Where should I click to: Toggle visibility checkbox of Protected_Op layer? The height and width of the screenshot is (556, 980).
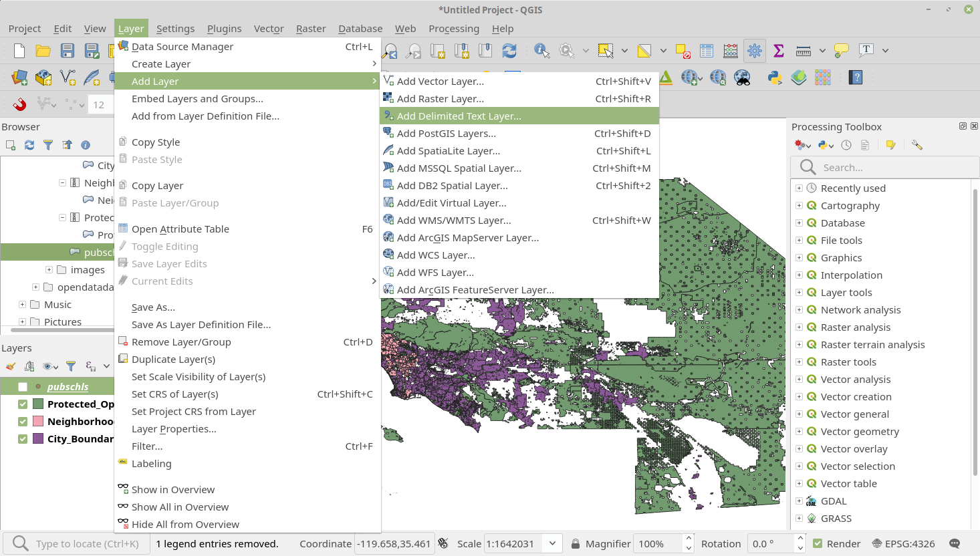point(23,404)
